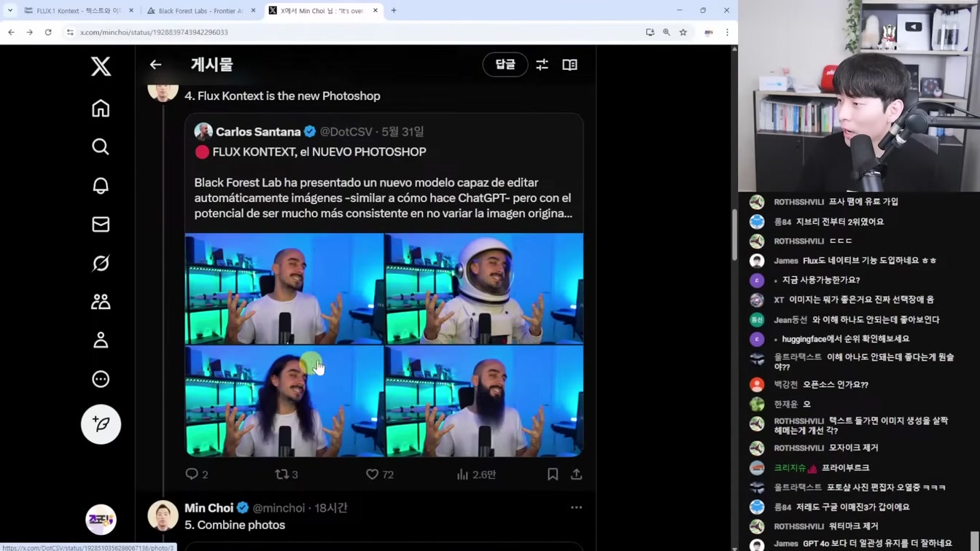
Task: Click chat message '프라이부르크'
Action: [x=845, y=468]
